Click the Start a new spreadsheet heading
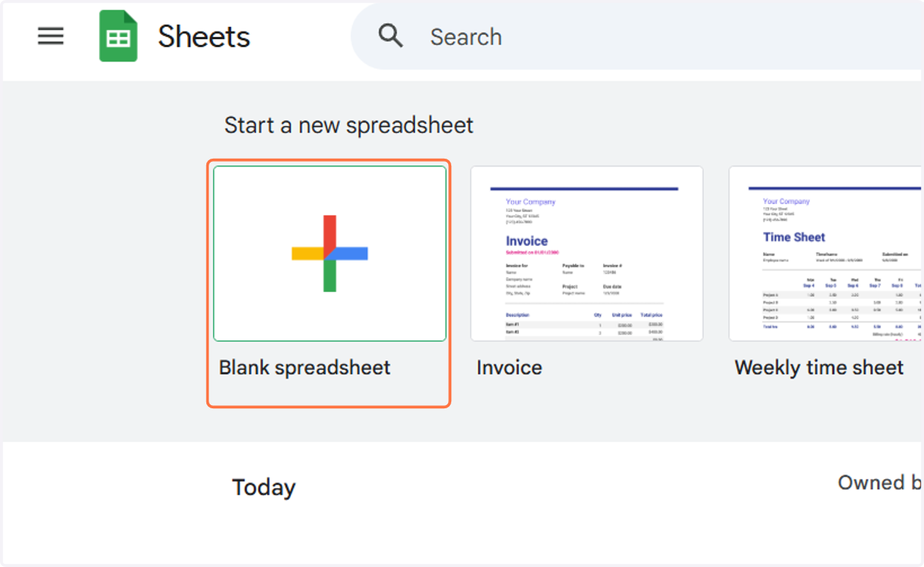The width and height of the screenshot is (924, 567). pyautogui.click(x=349, y=125)
